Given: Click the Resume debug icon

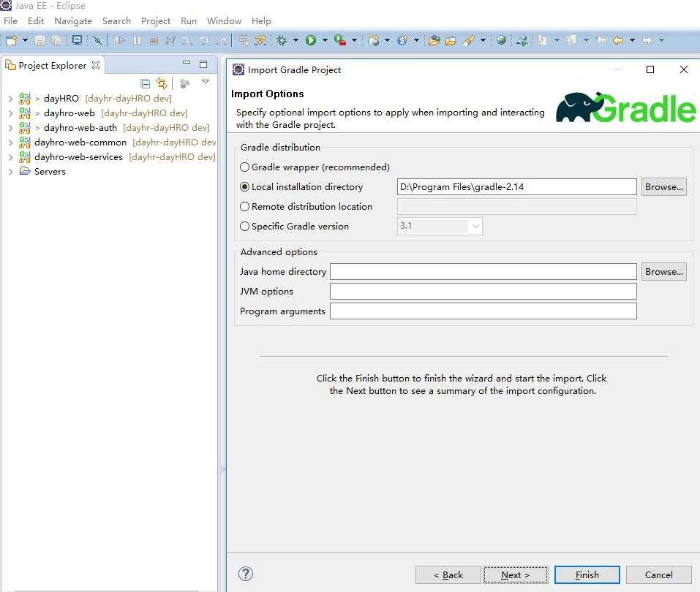Looking at the screenshot, I should [119, 41].
